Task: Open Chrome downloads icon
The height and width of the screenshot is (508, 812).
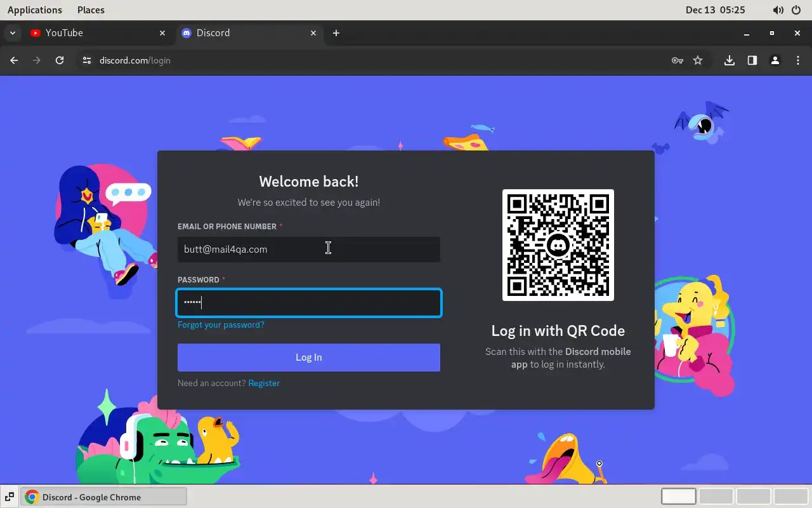Action: click(x=730, y=60)
